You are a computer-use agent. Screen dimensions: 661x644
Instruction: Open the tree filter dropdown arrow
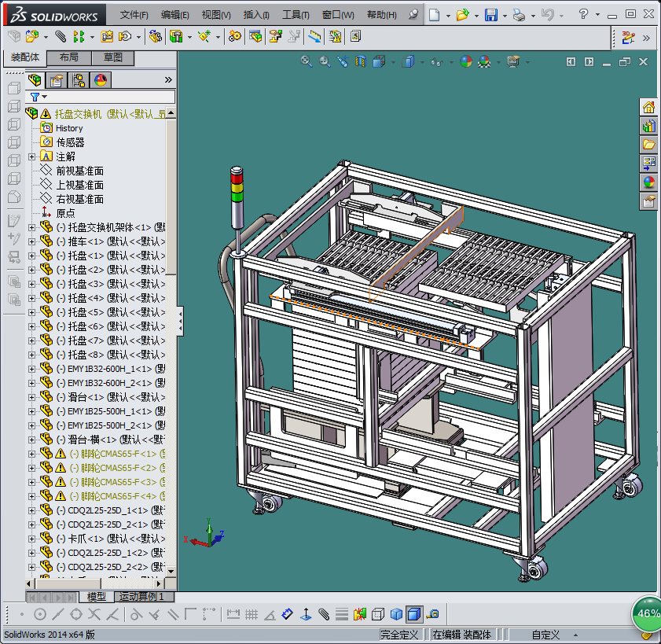[x=45, y=97]
